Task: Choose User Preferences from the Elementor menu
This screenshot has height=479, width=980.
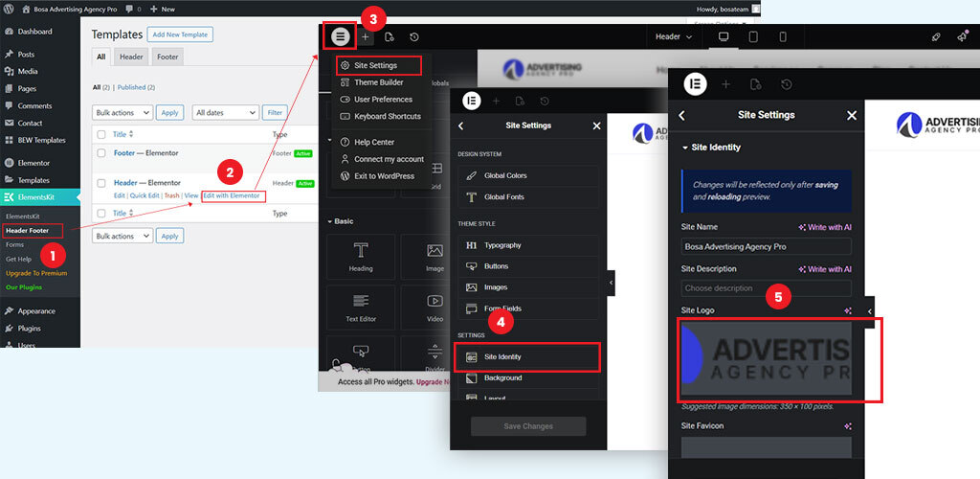Action: [x=383, y=100]
